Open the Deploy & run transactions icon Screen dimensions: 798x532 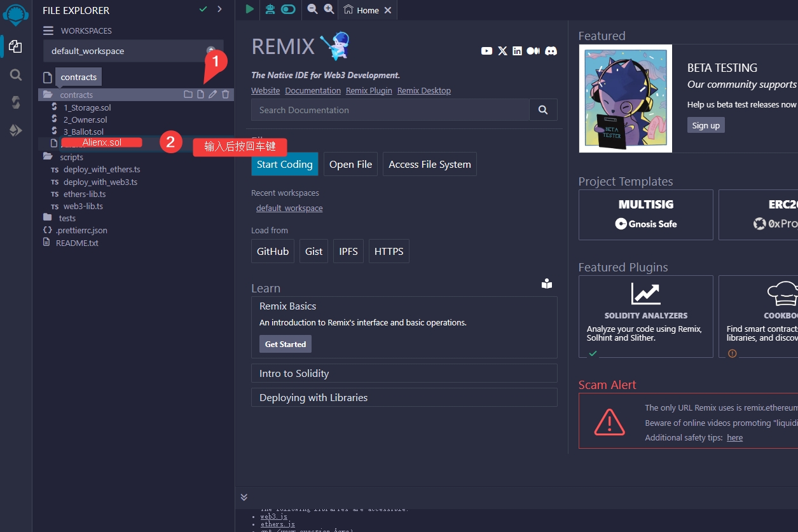tap(16, 130)
